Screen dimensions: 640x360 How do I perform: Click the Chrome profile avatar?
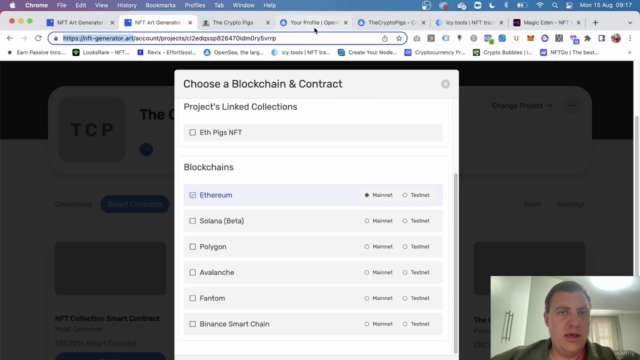tap(616, 38)
